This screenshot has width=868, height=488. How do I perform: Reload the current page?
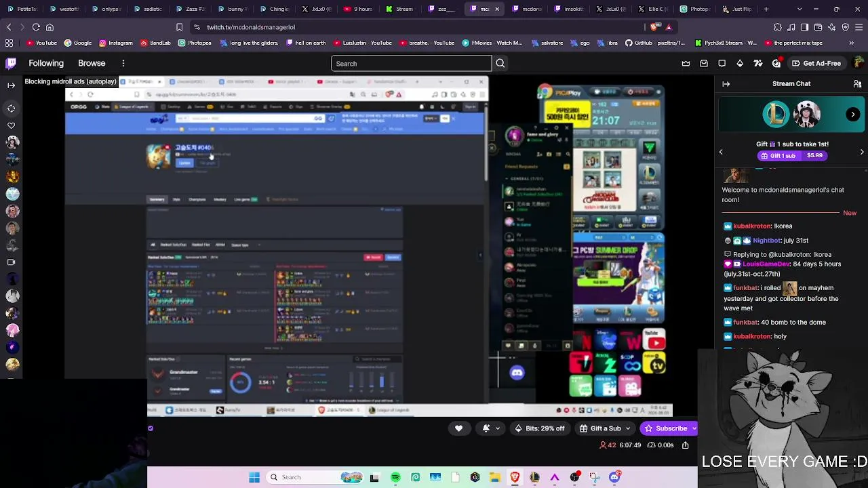[36, 27]
